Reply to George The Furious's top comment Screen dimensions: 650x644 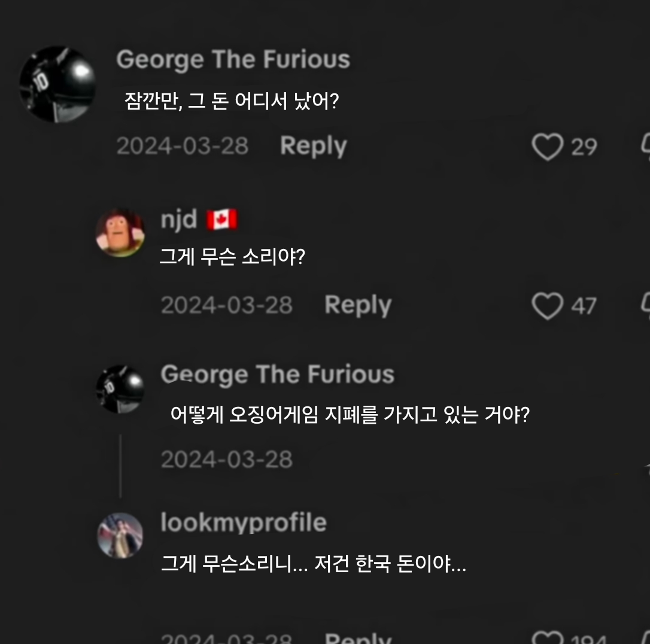point(314,146)
